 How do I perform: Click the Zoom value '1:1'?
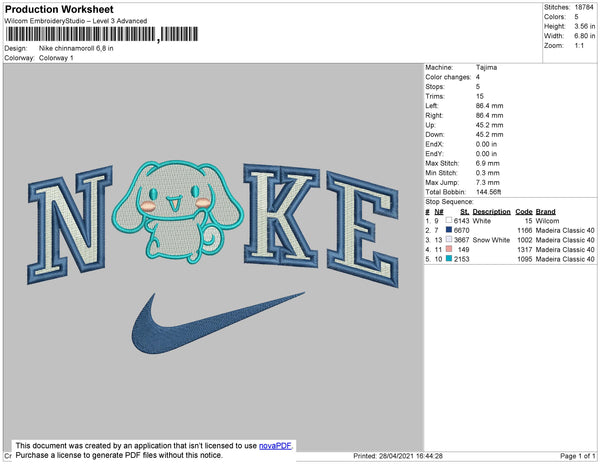(x=579, y=46)
